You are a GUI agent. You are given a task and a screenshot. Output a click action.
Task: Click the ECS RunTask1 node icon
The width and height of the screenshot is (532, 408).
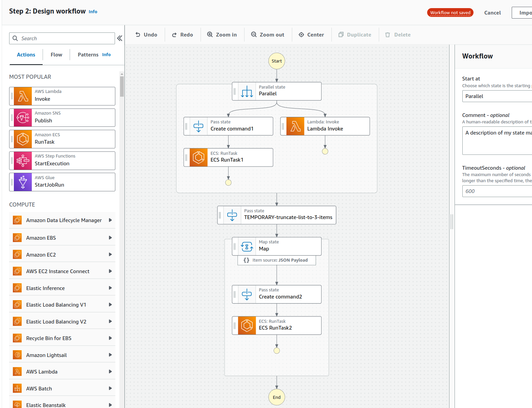tap(199, 158)
